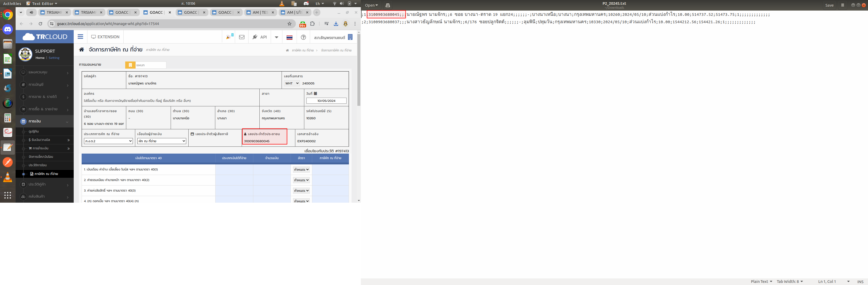Expand การขาย & รายได้ sidebar menu
The image size is (868, 285).
tap(44, 97)
